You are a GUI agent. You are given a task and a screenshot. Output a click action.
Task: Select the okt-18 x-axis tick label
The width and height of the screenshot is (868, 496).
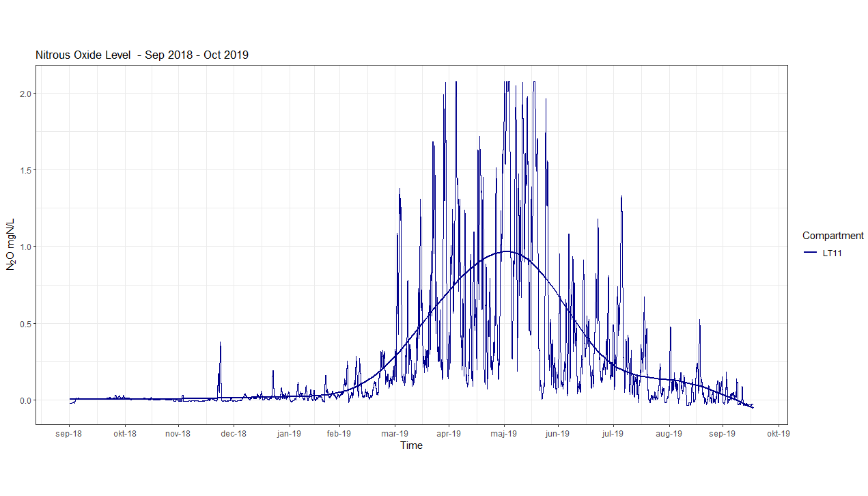click(125, 433)
